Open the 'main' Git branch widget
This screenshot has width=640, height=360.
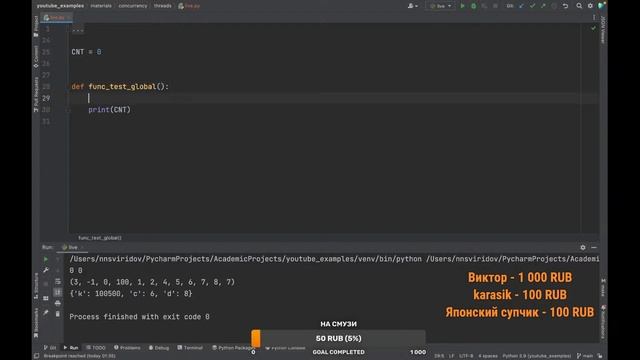tap(585, 356)
